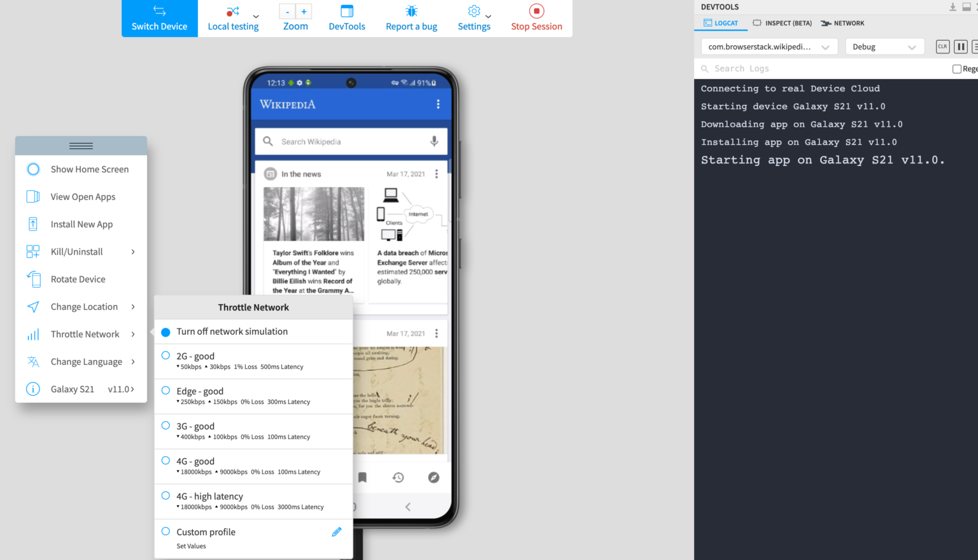Select the 3G - good network profile

pyautogui.click(x=195, y=426)
